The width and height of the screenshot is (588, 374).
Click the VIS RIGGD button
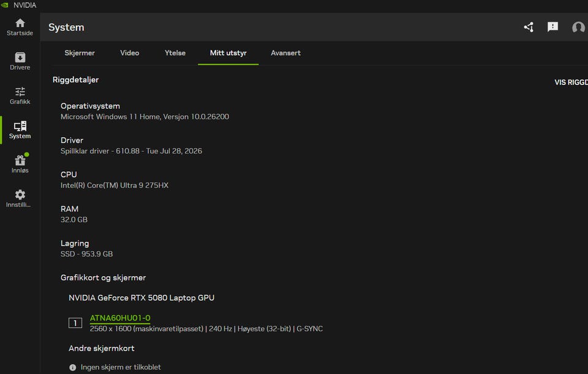[571, 82]
